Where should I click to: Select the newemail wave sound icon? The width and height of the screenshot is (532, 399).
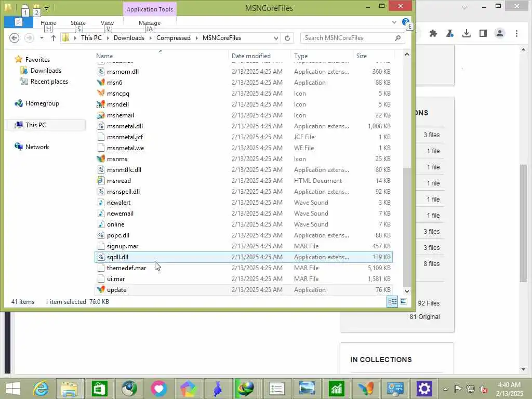coord(101,214)
